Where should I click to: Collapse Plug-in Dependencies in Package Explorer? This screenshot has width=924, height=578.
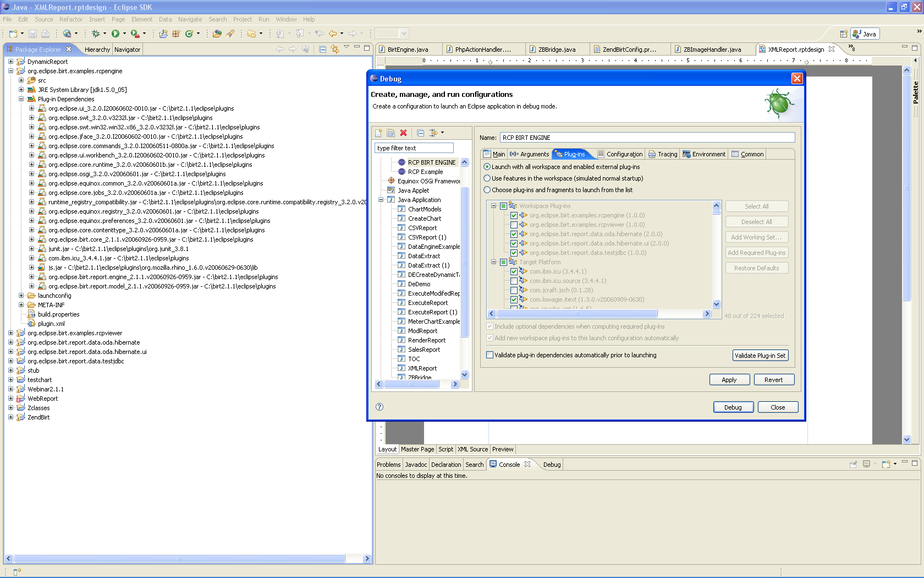[x=21, y=99]
